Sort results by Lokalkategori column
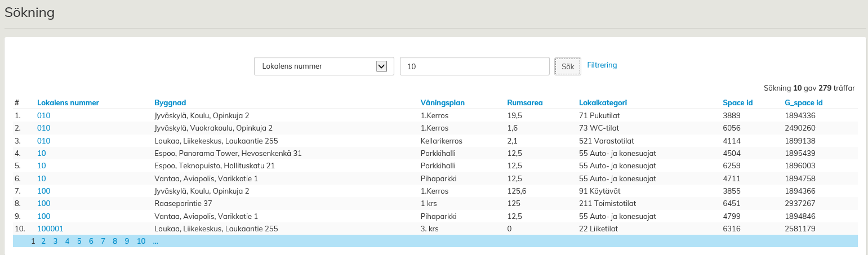 [603, 102]
